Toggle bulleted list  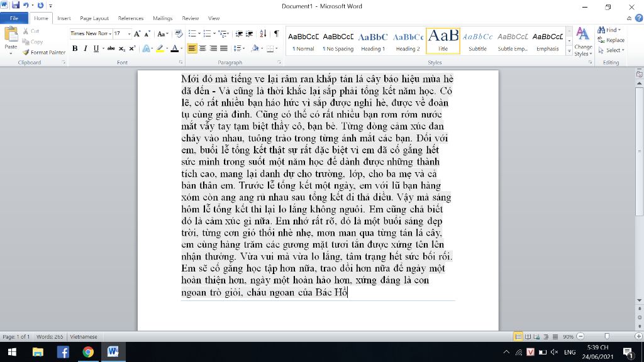(x=192, y=34)
